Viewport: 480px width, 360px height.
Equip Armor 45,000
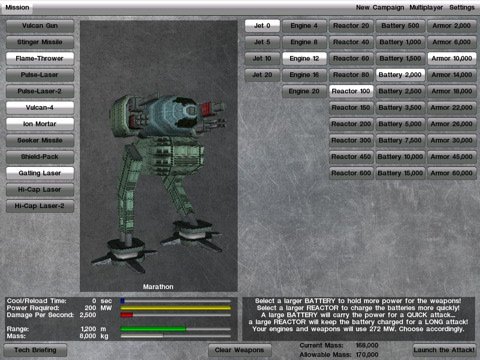pos(452,157)
